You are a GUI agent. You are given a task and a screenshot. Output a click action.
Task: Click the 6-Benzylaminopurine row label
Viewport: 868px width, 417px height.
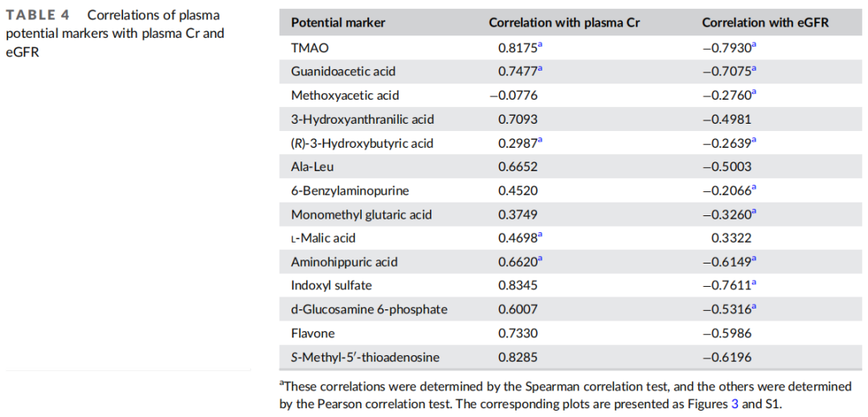pos(350,190)
